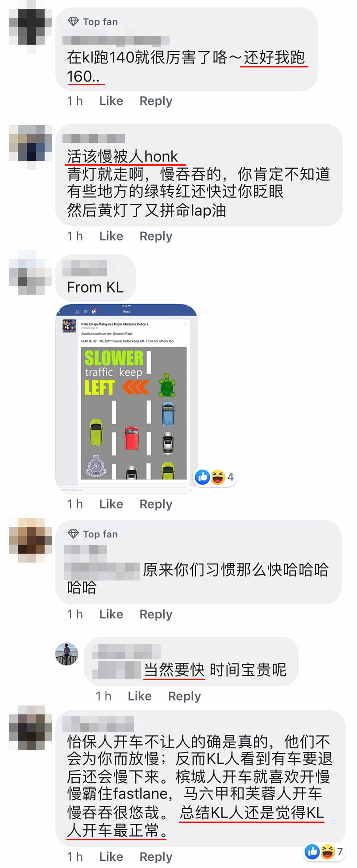Reply to the 时间宝贵呢 nested comment

(184, 696)
